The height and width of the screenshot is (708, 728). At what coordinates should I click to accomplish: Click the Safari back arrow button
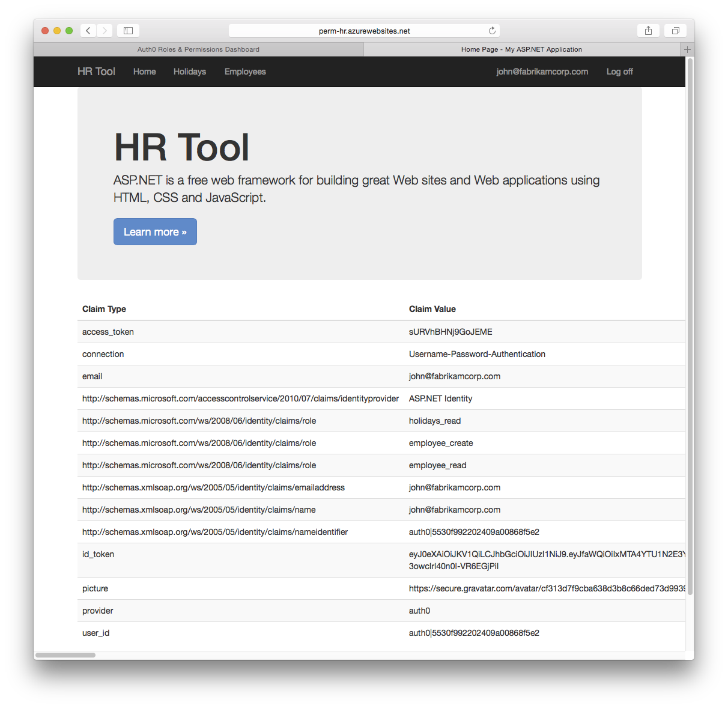coord(88,31)
